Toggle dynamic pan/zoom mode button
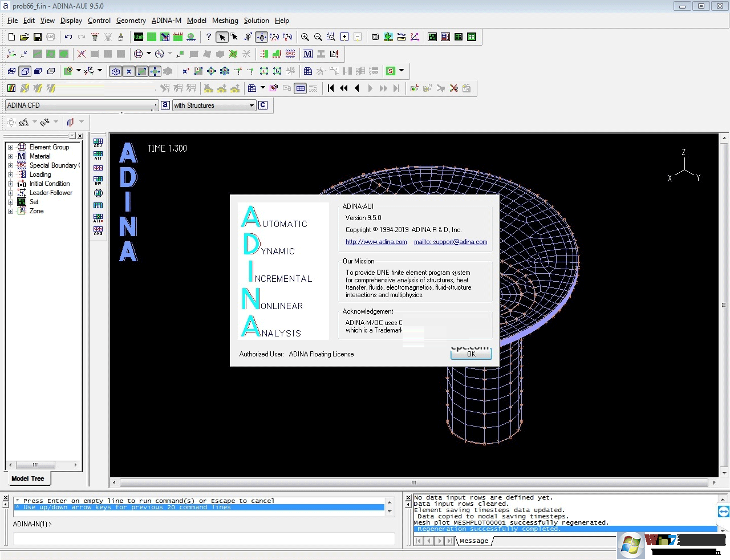This screenshot has width=730, height=560. coord(262,37)
